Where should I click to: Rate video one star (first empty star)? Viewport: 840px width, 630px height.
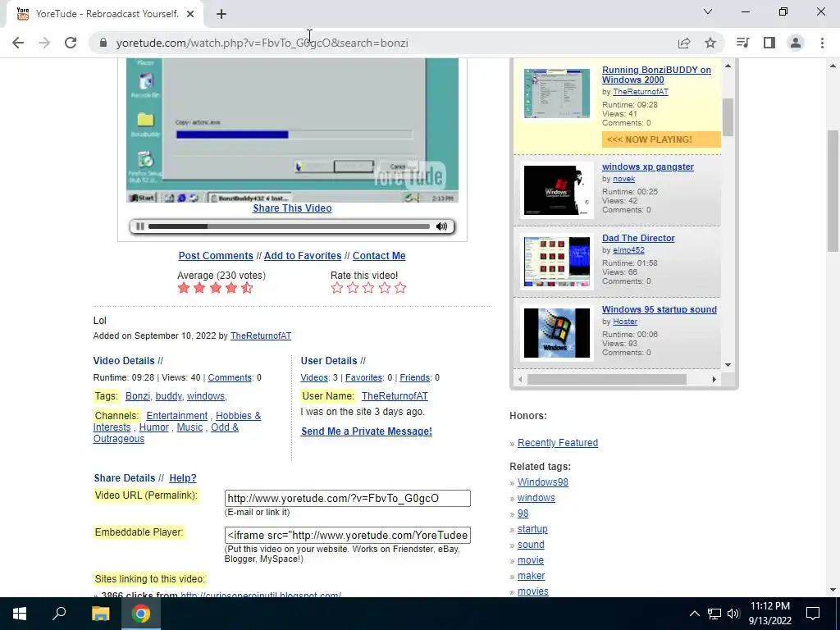337,288
